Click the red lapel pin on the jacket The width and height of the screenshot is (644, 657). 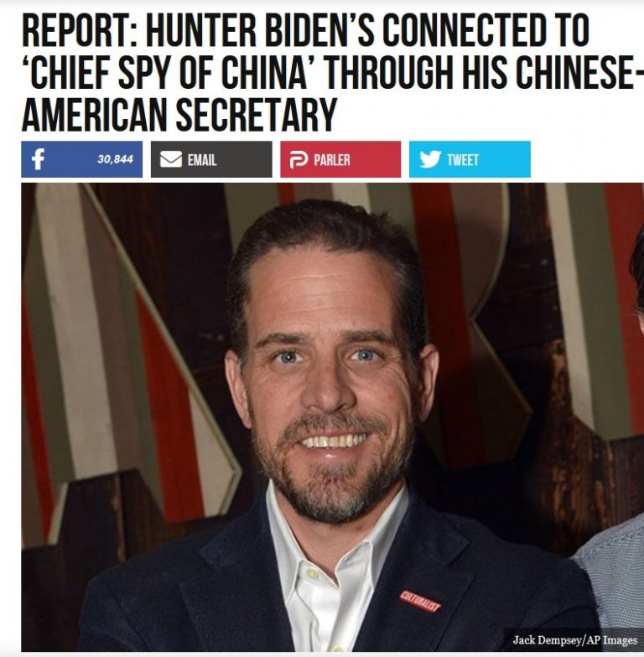click(x=419, y=601)
